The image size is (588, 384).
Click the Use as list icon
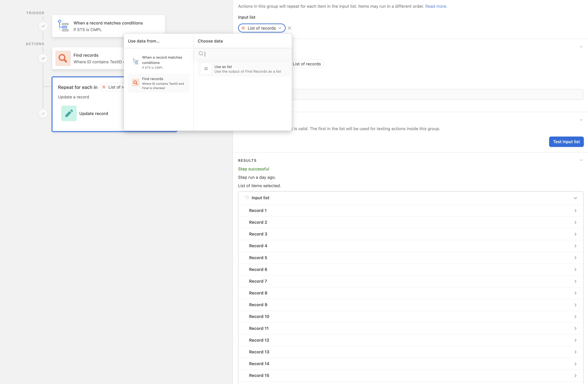(x=206, y=69)
